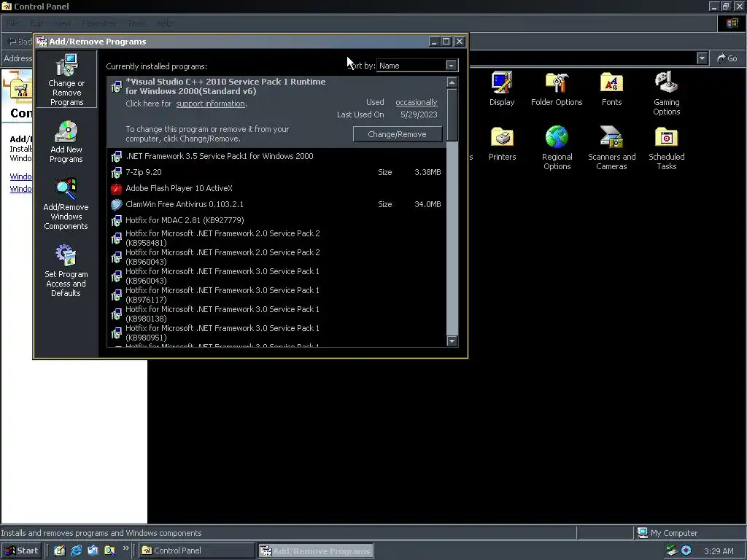
Task: Open Add New Programs in sidebar
Action: click(66, 141)
